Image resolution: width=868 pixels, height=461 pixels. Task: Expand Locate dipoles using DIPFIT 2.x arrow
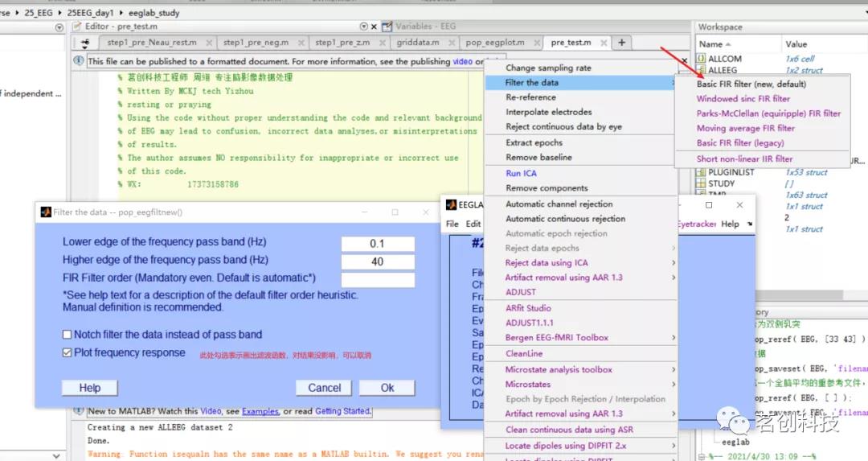click(x=674, y=446)
